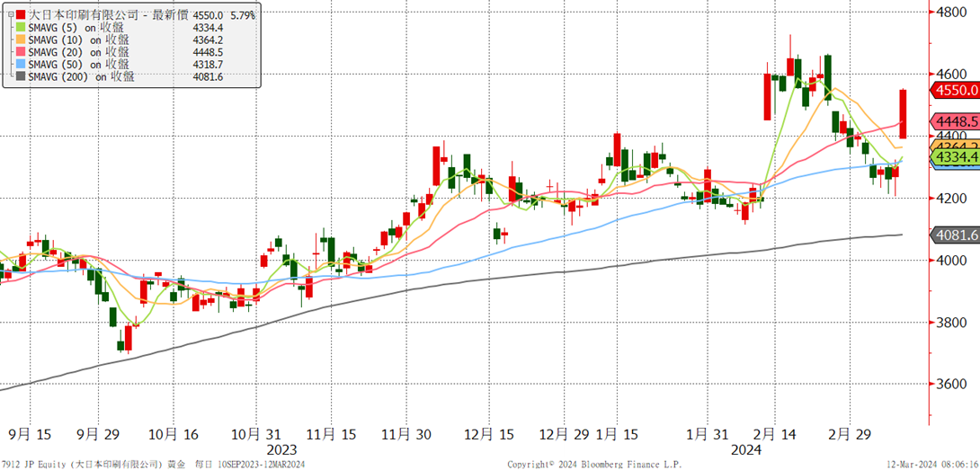Click the gray SMAVG (200) color swatch

22,77
